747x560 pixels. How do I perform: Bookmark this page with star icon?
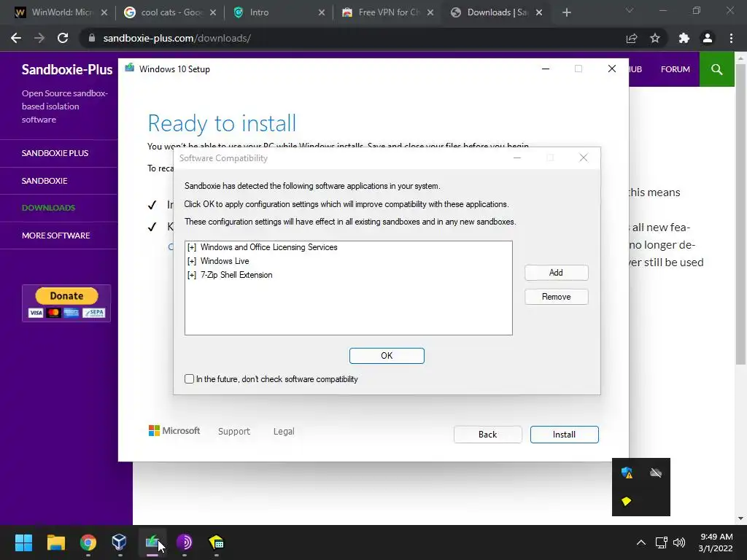[x=655, y=38]
